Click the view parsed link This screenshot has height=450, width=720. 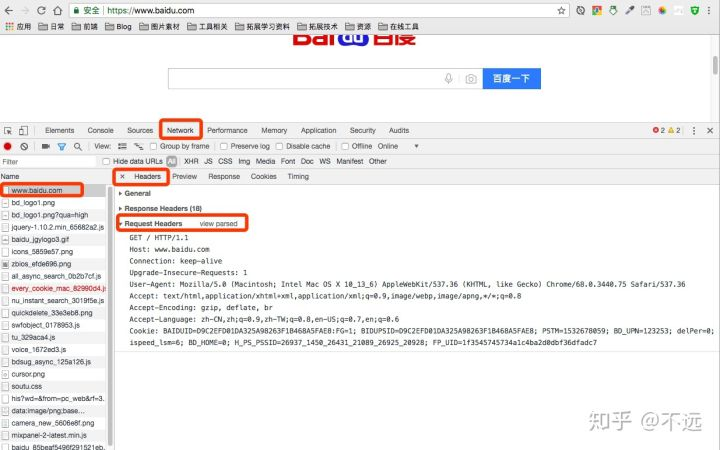coord(219,224)
